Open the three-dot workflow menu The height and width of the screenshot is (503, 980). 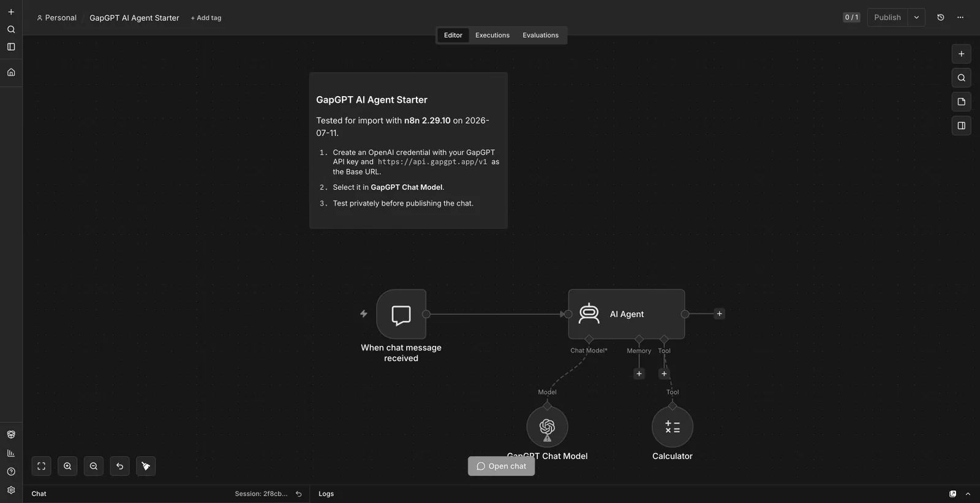coord(960,17)
